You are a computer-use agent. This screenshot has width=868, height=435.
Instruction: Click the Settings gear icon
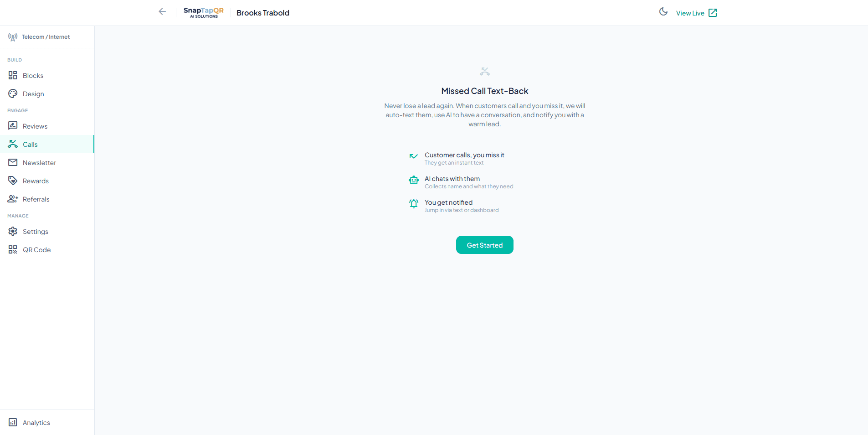(13, 232)
